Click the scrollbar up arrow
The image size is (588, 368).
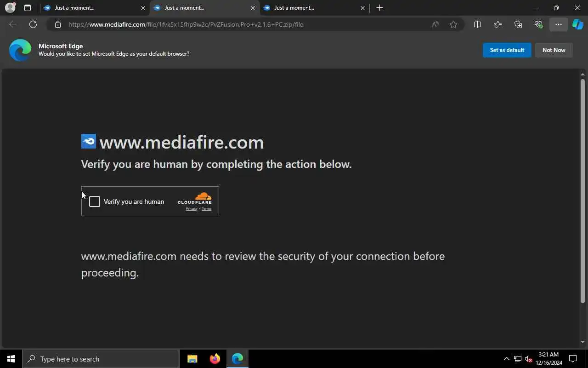pyautogui.click(x=582, y=74)
